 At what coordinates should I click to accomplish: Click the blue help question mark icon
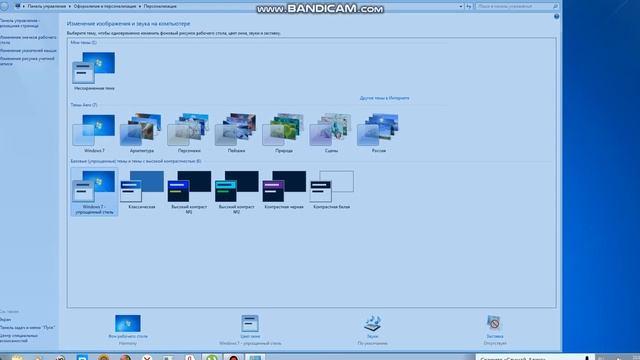pyautogui.click(x=556, y=16)
